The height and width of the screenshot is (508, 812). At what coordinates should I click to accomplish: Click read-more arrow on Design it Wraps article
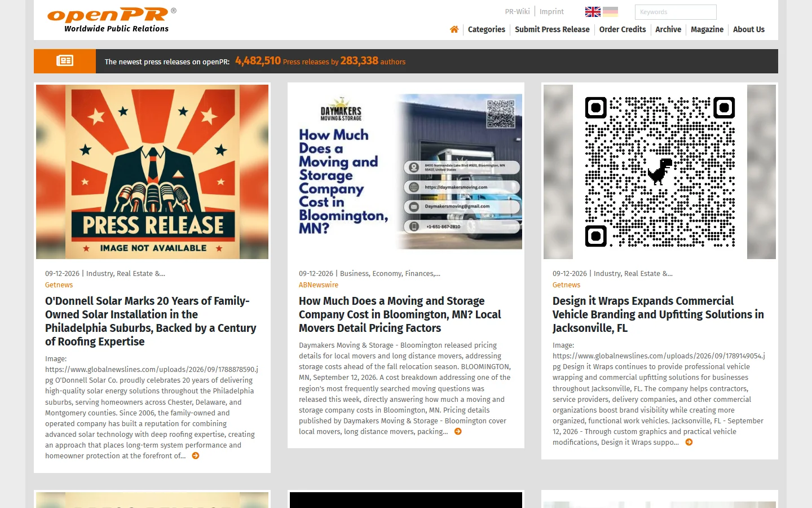pyautogui.click(x=689, y=442)
